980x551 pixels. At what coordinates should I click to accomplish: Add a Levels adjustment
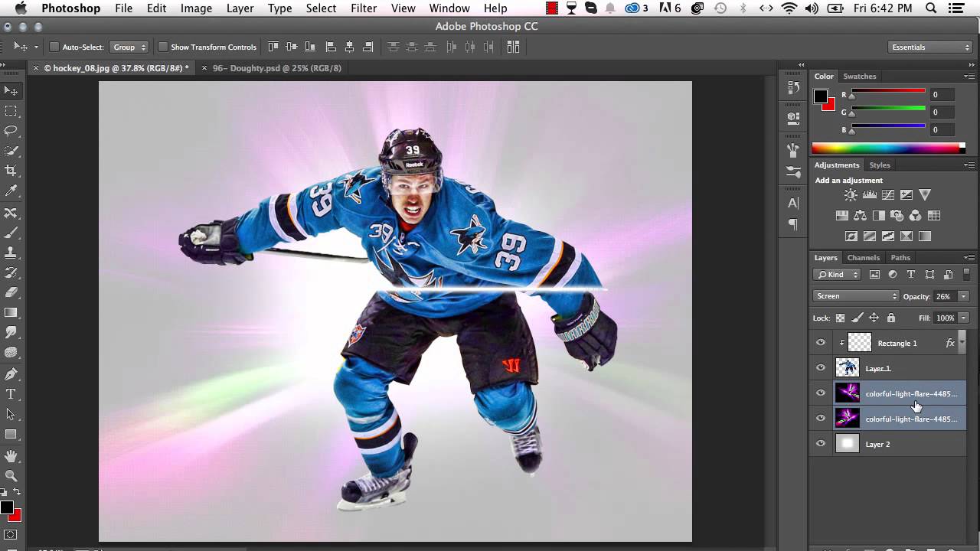869,195
